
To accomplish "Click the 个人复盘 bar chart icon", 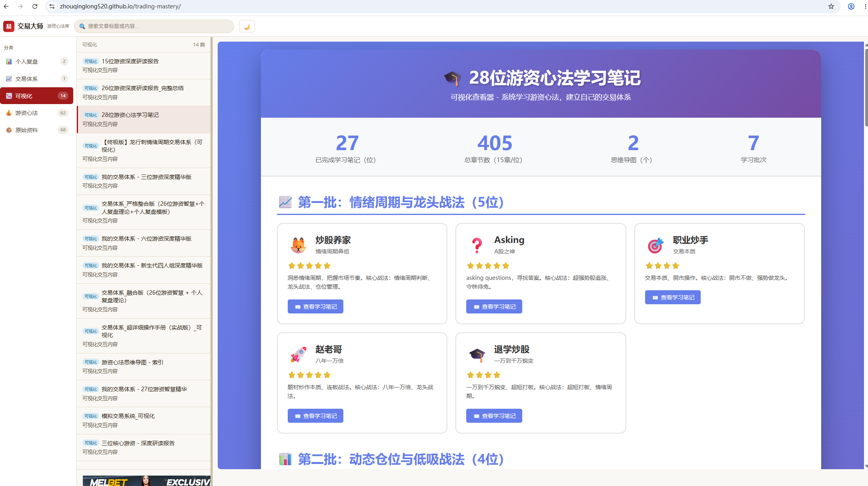I will [x=9, y=62].
